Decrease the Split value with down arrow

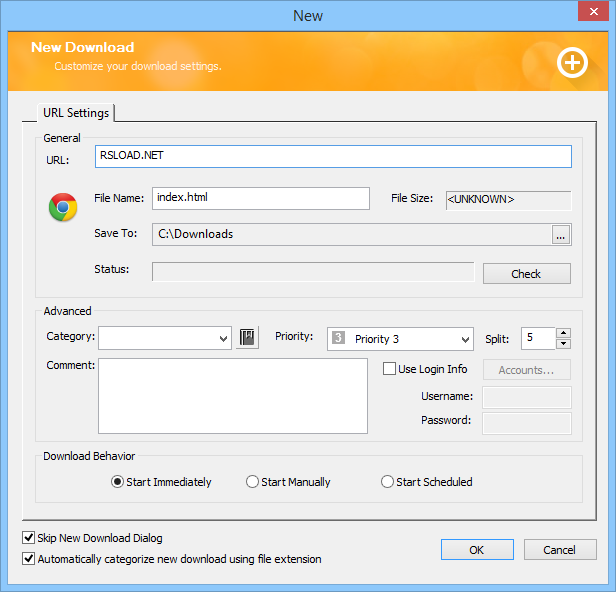(x=564, y=344)
